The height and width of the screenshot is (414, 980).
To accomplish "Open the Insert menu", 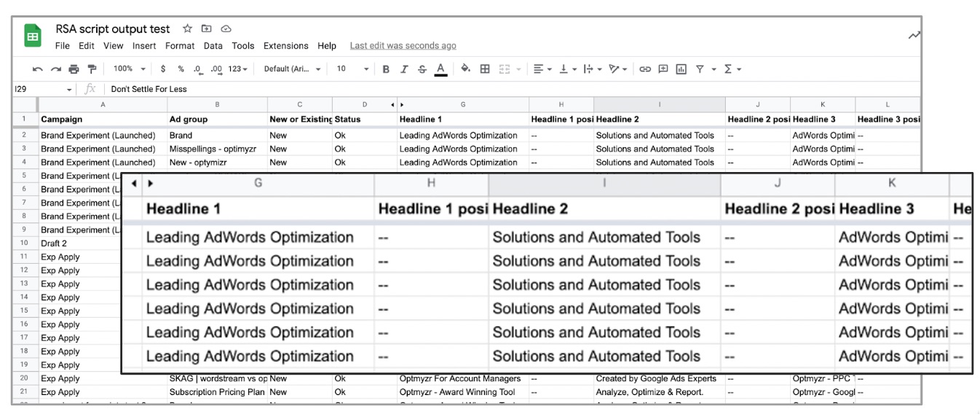I will coord(144,46).
